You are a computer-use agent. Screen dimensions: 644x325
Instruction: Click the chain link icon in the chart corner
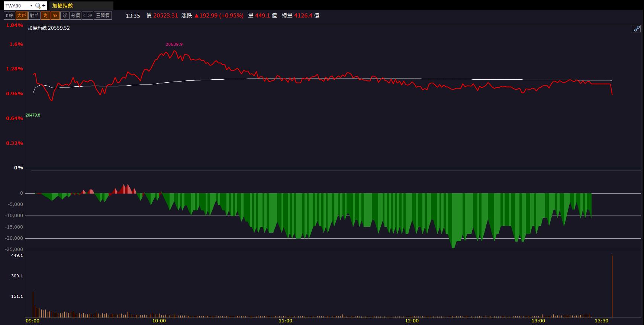tap(637, 29)
